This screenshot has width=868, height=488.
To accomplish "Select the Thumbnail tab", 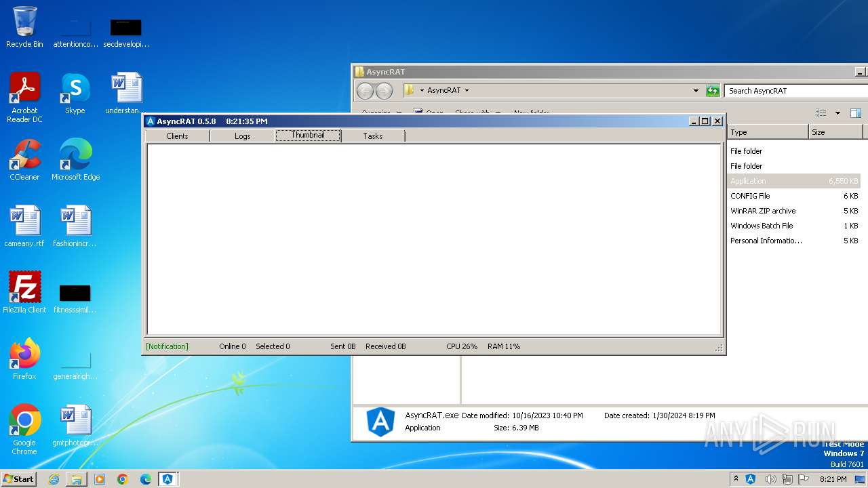I will click(x=308, y=136).
